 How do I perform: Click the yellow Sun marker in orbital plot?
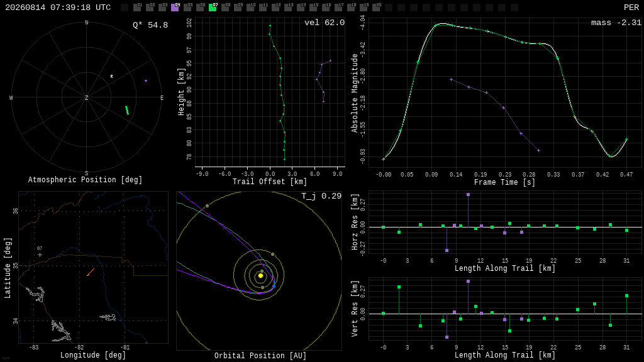(260, 276)
